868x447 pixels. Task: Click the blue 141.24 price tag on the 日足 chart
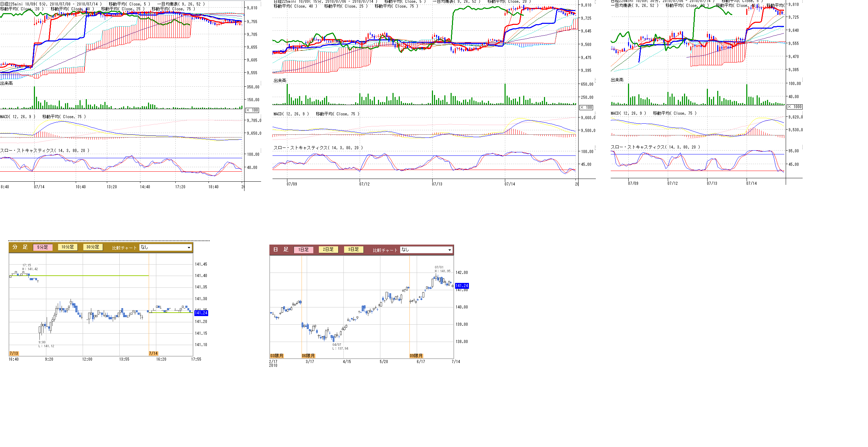pyautogui.click(x=462, y=286)
